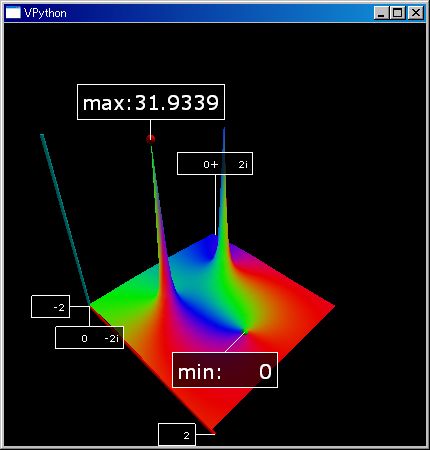This screenshot has height=450, width=430.
Task: Click the -2 axis label box
Action: click(x=50, y=307)
